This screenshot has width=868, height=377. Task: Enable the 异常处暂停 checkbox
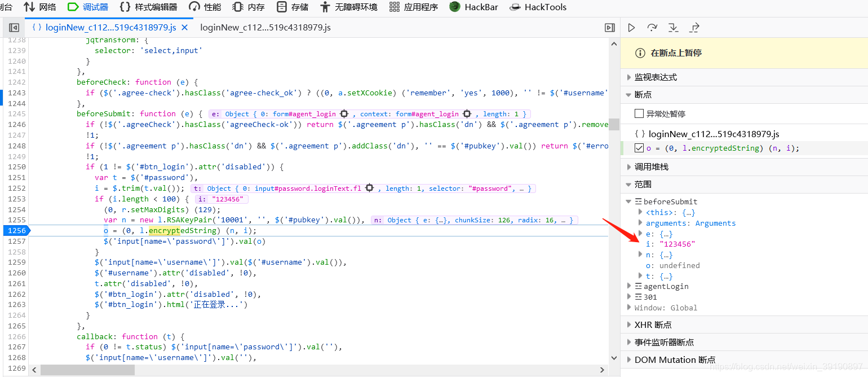pos(639,113)
